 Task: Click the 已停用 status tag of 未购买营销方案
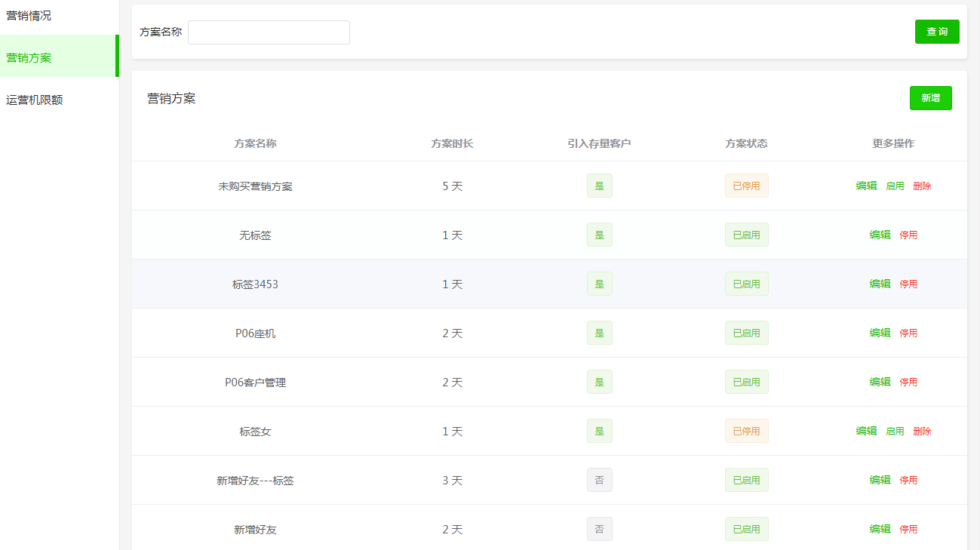coord(746,186)
